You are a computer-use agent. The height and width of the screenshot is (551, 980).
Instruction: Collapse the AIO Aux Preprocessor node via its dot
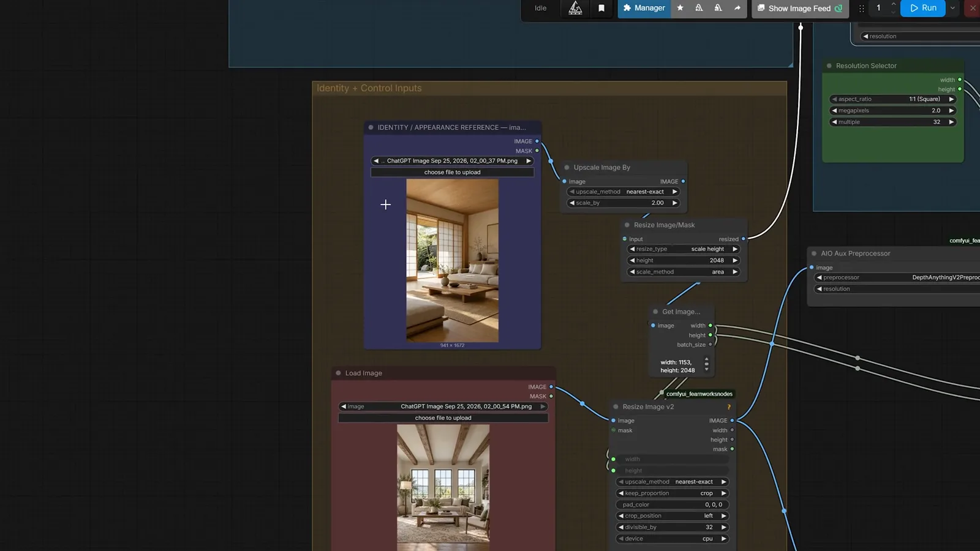pos(814,253)
